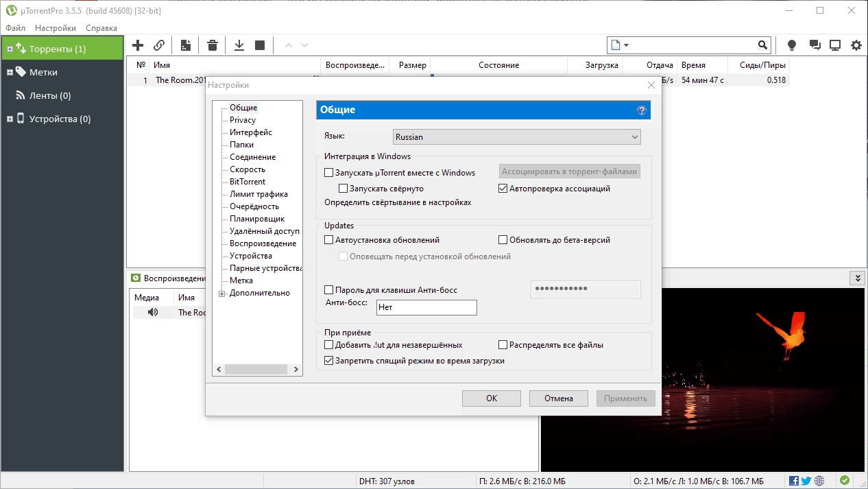Click the video preview thumbnail with bird
The height and width of the screenshot is (489, 868).
coord(703,379)
